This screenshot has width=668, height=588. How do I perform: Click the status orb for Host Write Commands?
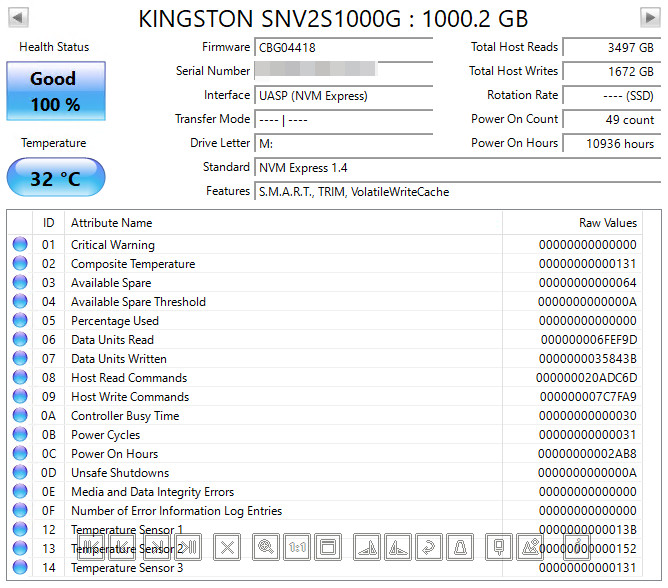[x=20, y=396]
